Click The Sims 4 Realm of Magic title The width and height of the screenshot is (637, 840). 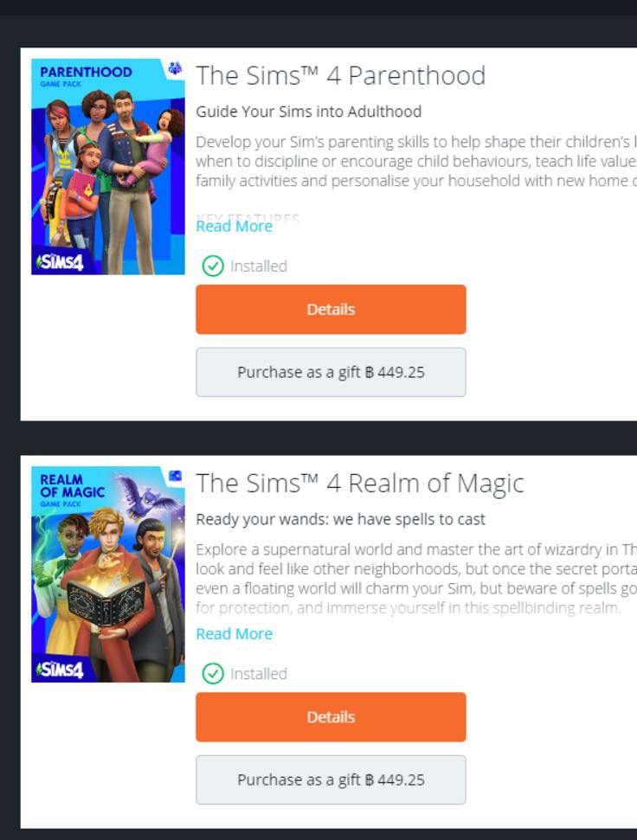360,484
